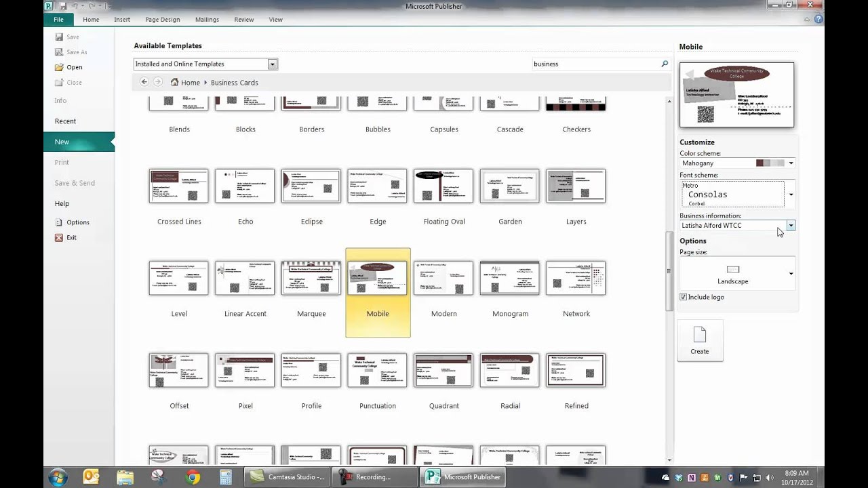Click the Undo arrow in the title bar
868x488 pixels.
coord(75,6)
